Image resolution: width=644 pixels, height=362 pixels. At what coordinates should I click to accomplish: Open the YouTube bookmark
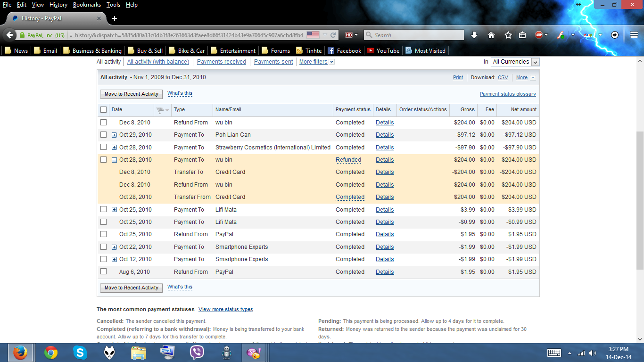point(383,50)
